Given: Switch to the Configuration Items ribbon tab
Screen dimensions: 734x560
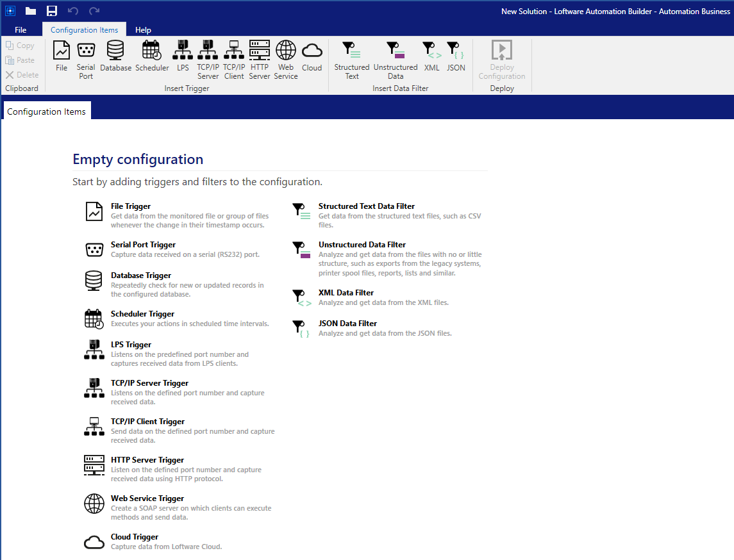Looking at the screenshot, I should pyautogui.click(x=84, y=30).
